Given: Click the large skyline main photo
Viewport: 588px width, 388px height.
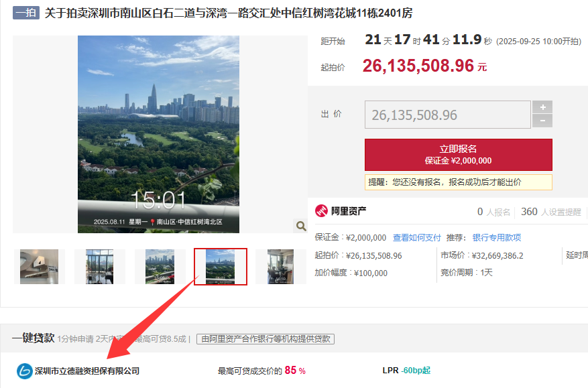Looking at the screenshot, I should click(158, 134).
